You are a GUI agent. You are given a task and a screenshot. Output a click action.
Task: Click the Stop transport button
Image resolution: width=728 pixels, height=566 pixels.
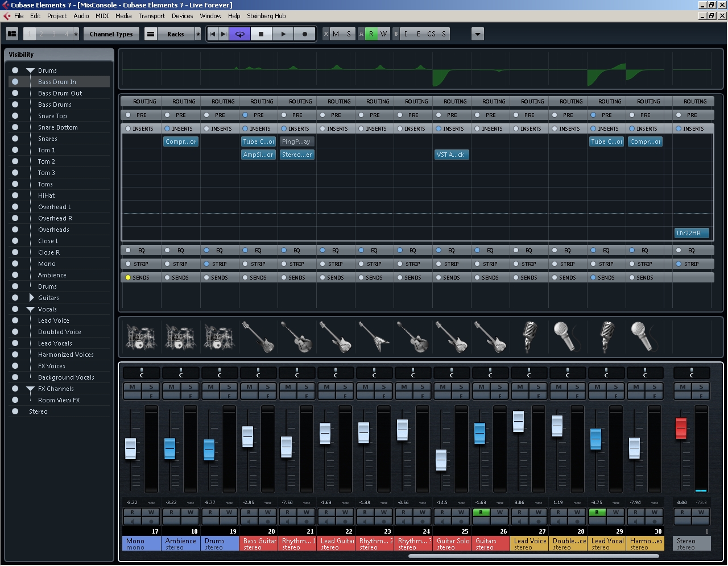tap(261, 34)
